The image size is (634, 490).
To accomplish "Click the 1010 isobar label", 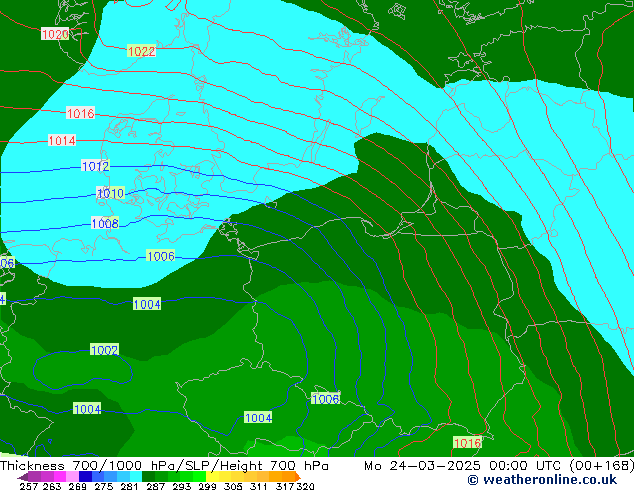I will coord(110,193).
